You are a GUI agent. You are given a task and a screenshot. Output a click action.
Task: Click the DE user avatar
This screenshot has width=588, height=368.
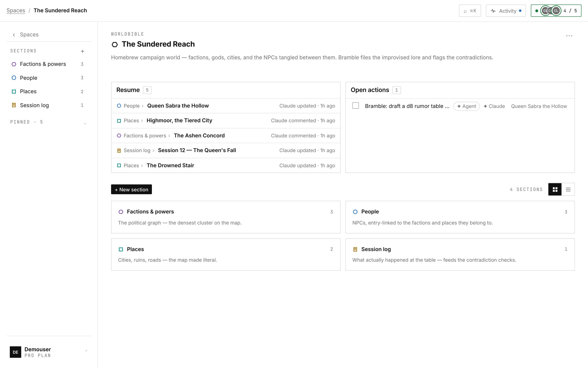click(15, 352)
